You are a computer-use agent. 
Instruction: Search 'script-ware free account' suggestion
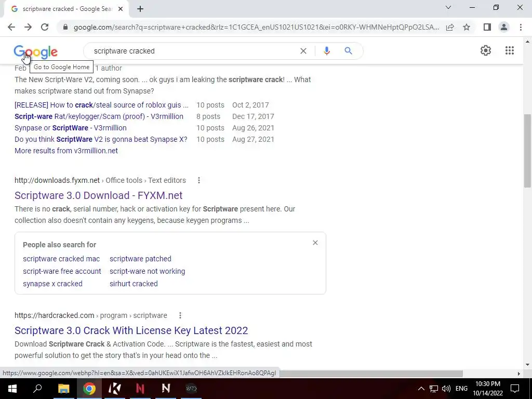tap(62, 271)
